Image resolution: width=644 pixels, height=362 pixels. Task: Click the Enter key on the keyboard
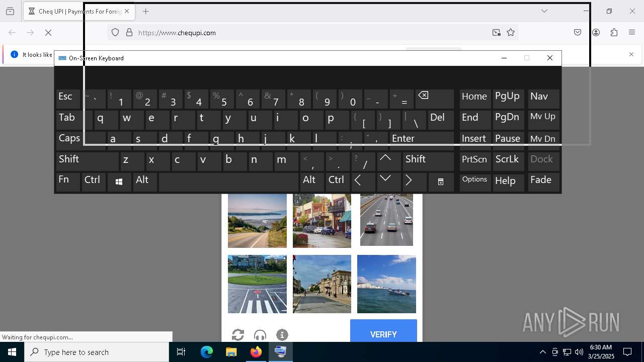(x=422, y=140)
